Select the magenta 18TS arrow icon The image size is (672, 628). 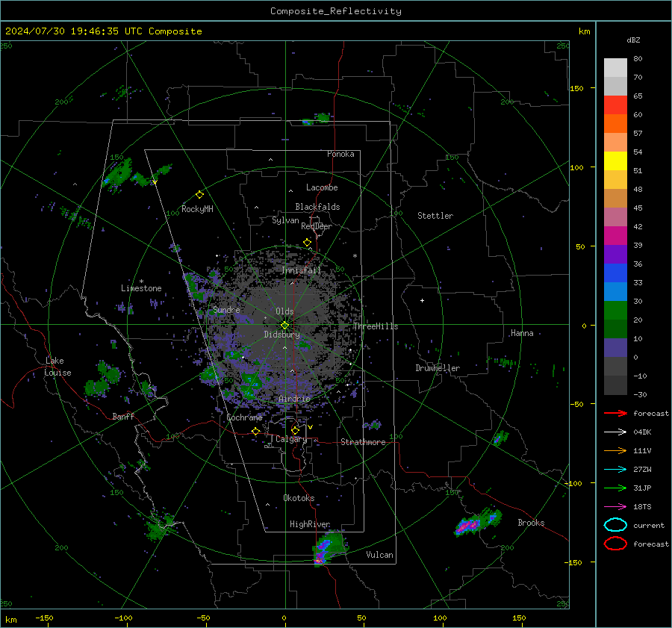615,506
